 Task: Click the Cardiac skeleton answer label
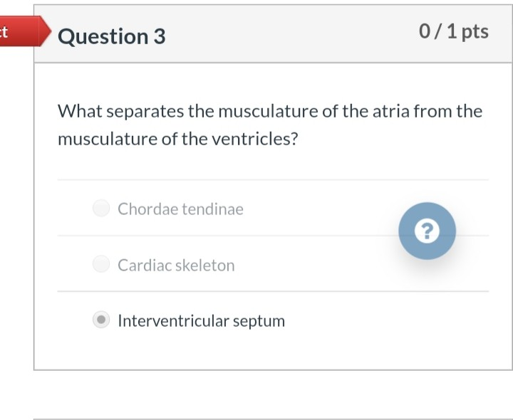click(177, 265)
